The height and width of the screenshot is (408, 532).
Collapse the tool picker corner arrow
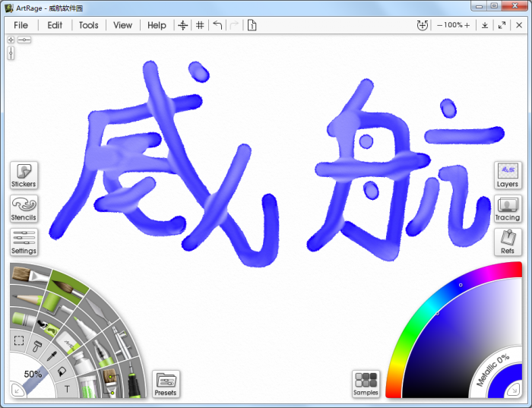click(17, 391)
